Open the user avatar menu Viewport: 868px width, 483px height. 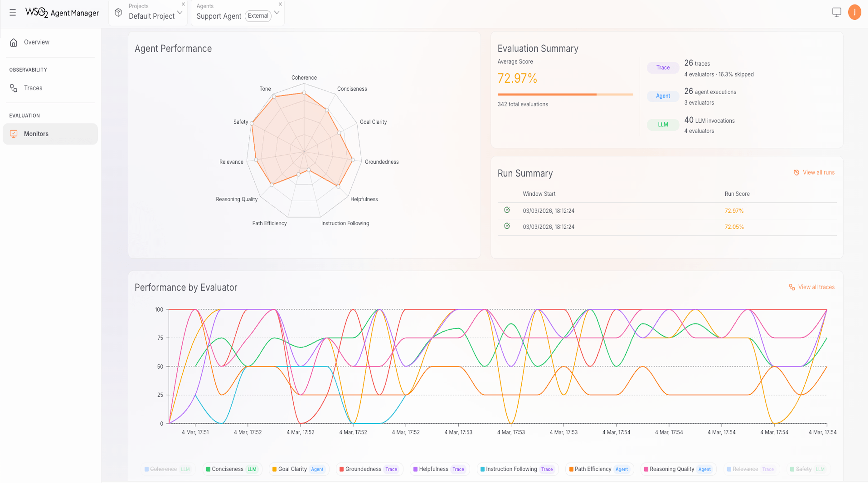[855, 13]
